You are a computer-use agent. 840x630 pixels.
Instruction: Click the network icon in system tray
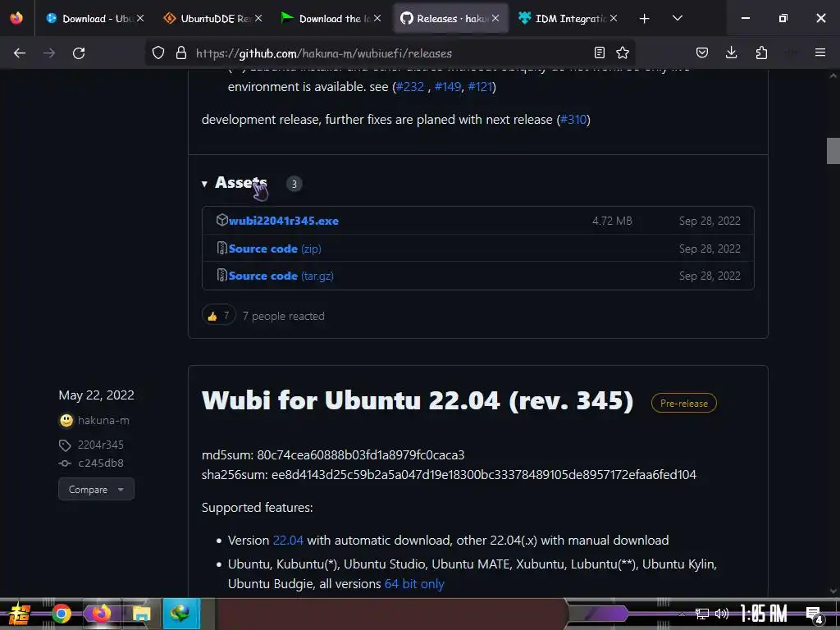702,614
